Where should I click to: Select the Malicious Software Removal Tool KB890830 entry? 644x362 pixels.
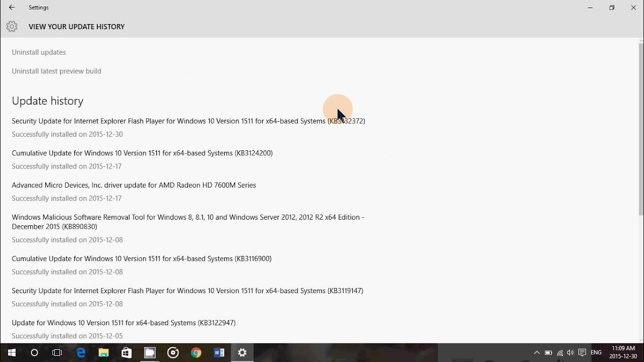tap(188, 222)
